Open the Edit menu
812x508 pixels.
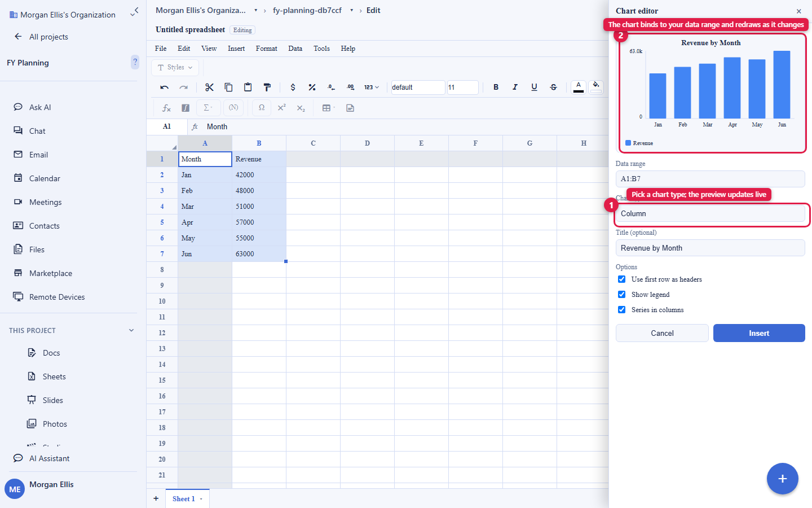184,49
